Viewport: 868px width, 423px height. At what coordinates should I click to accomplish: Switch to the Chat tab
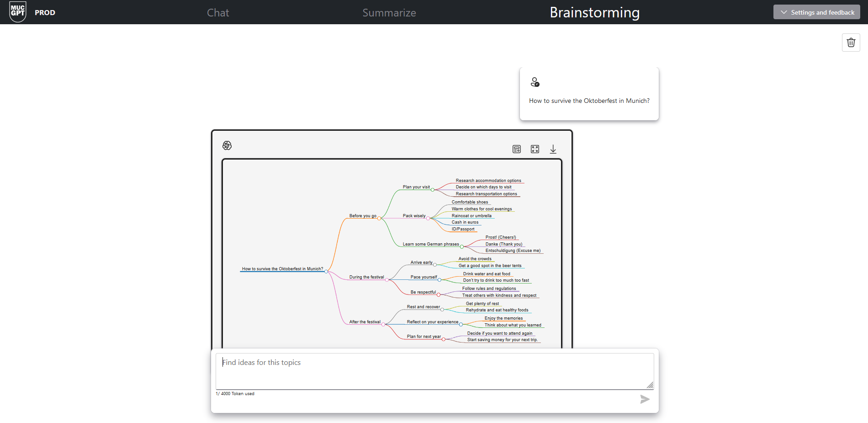coord(218,13)
